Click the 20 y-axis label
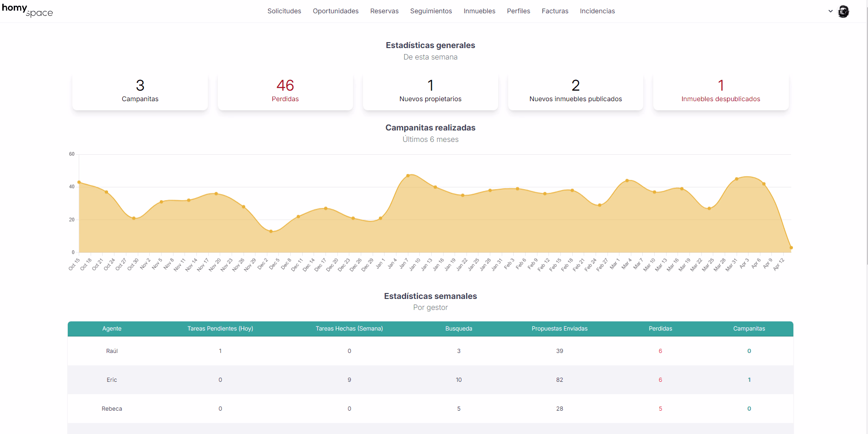This screenshot has width=868, height=434. [x=72, y=220]
